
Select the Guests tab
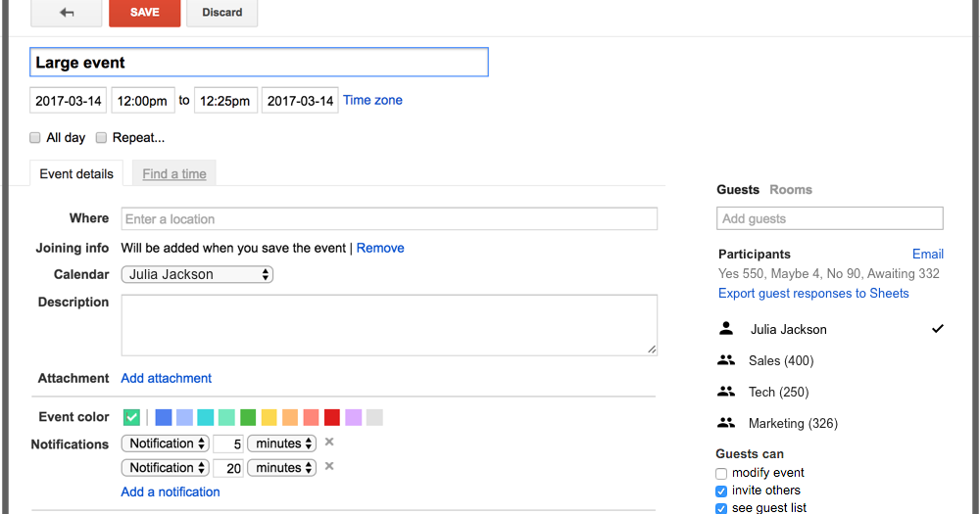coord(738,189)
